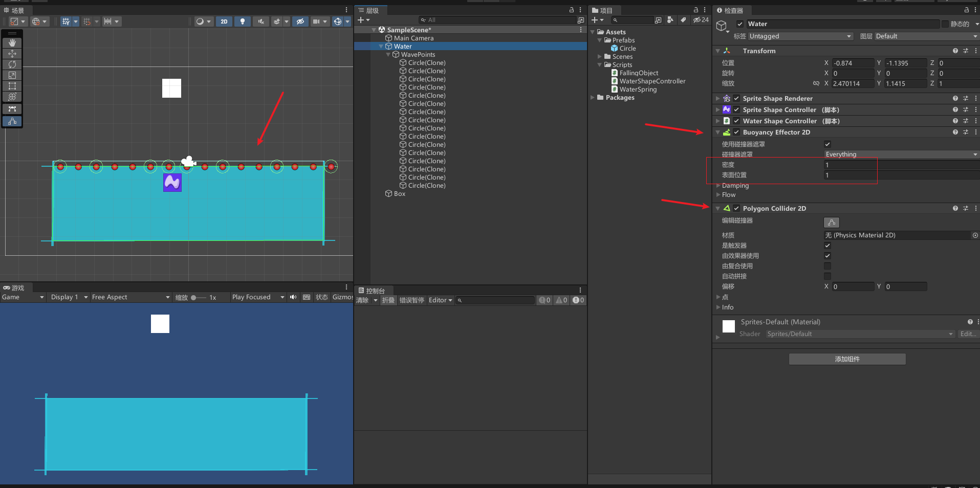
Task: Click the Add Component button
Action: (847, 359)
